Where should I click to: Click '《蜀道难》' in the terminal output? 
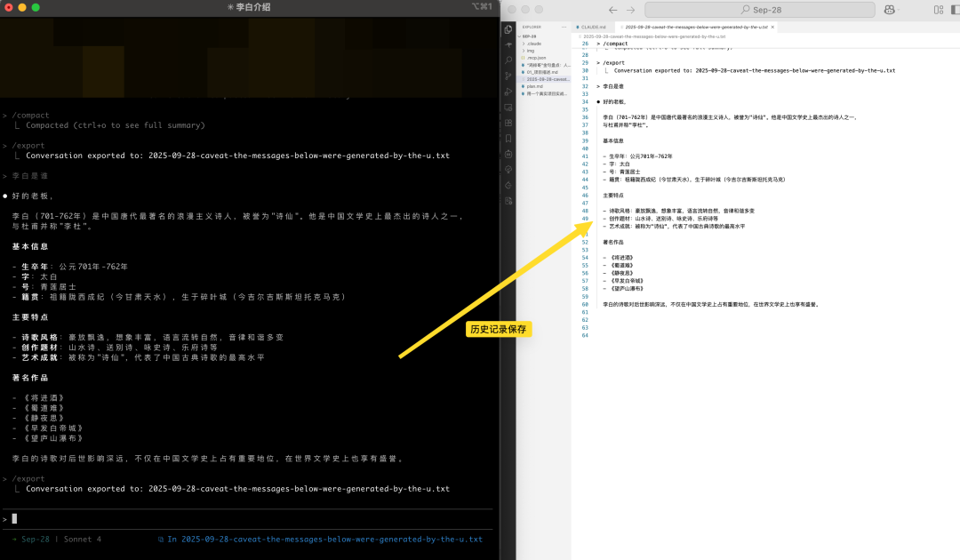(x=43, y=408)
